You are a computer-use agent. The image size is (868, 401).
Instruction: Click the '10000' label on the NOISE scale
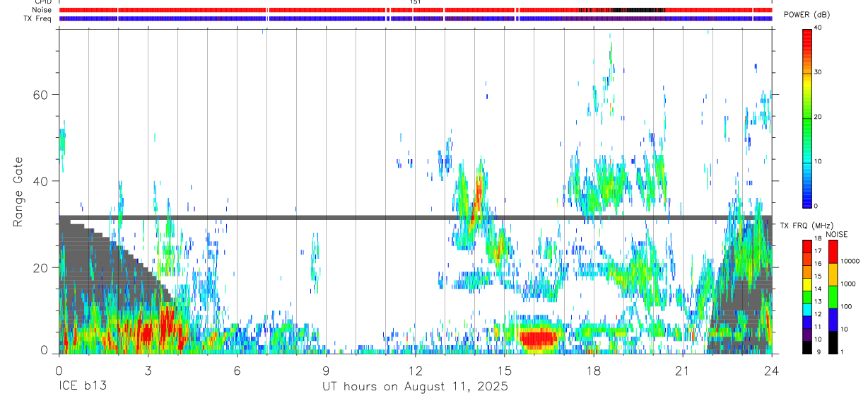pyautogui.click(x=850, y=261)
